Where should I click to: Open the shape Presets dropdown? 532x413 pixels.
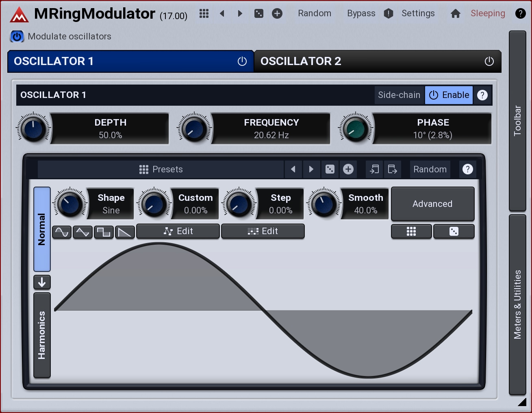[x=161, y=169]
